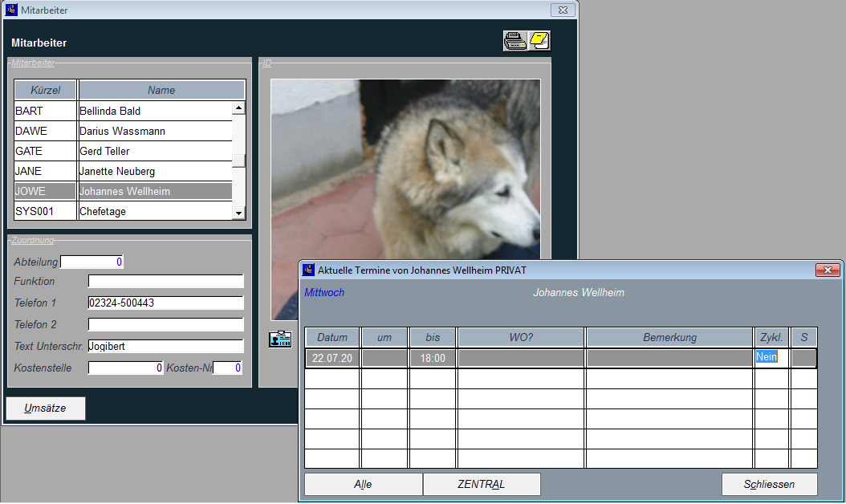
Task: Click the Mittwoch weekday label
Action: pos(324,292)
